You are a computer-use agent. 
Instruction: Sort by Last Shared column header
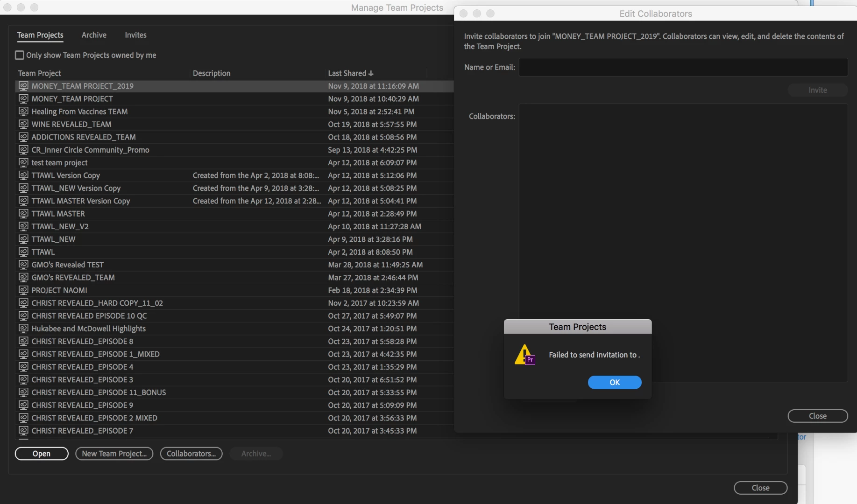(347, 73)
